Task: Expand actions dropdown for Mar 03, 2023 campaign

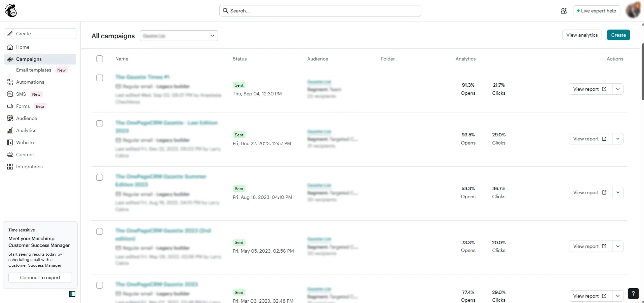Action: pos(618,296)
